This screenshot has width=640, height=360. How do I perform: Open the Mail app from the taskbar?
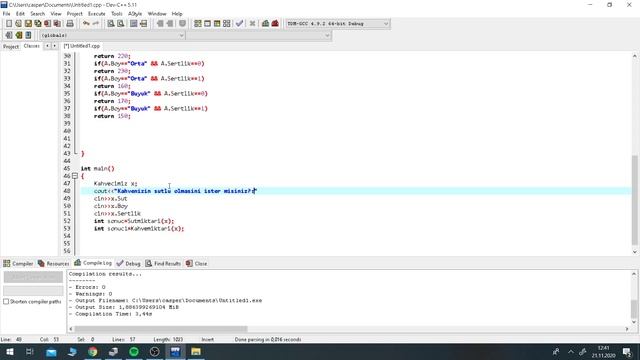tap(51, 352)
